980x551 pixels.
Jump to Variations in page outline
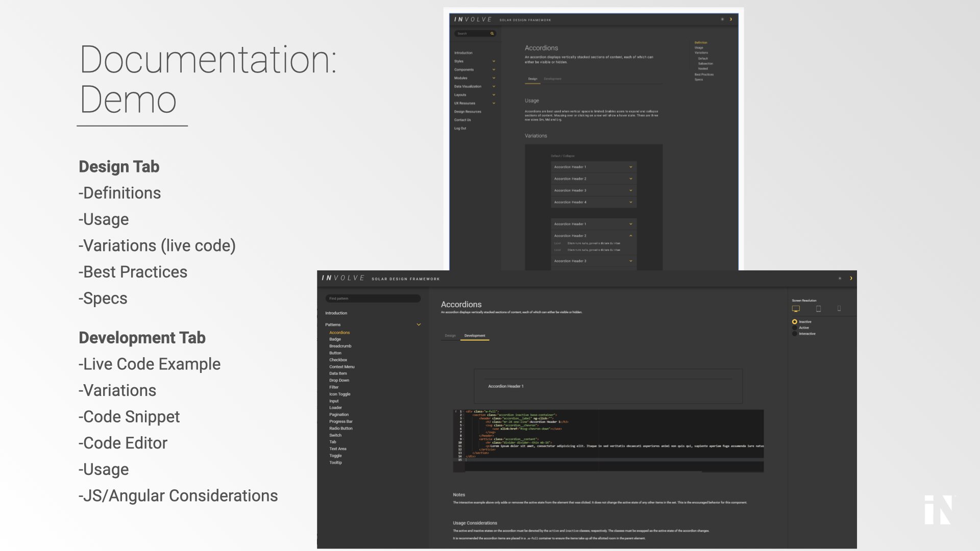click(701, 53)
